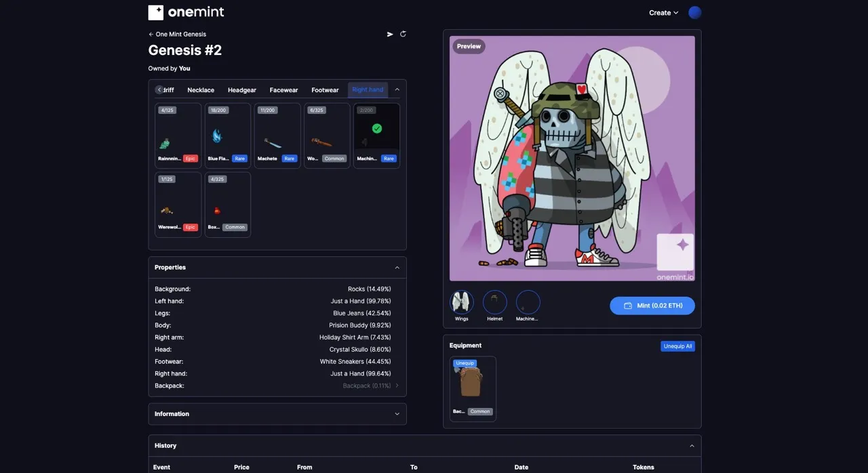Click the Date column header in History
This screenshot has width=868, height=473.
[521, 467]
